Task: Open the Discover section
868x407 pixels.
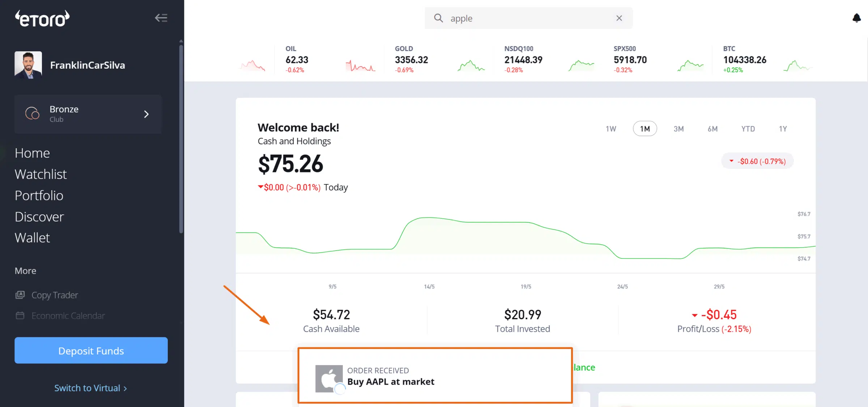Action: pyautogui.click(x=39, y=217)
